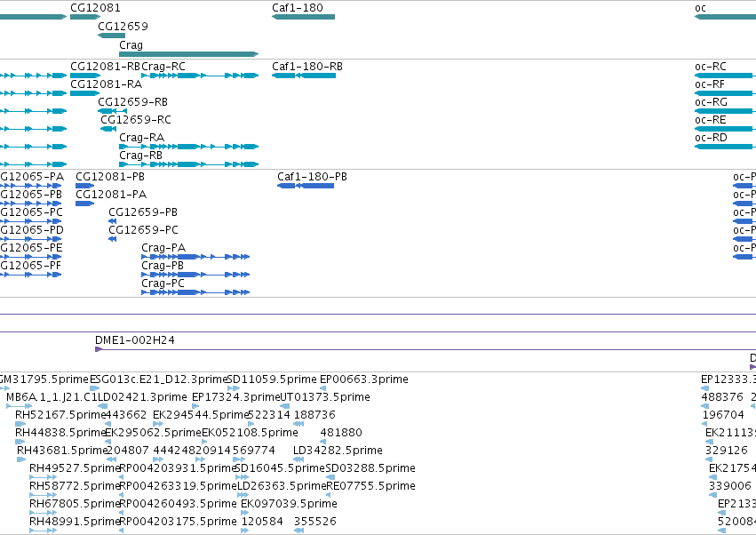Viewport: 756px width, 535px height.
Task: Select feature 188736
Action: click(298, 424)
